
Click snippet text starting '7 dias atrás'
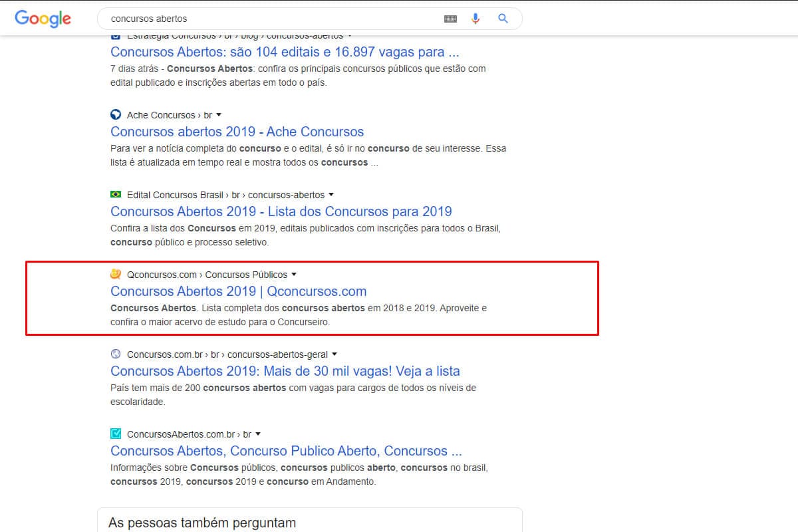click(x=298, y=76)
